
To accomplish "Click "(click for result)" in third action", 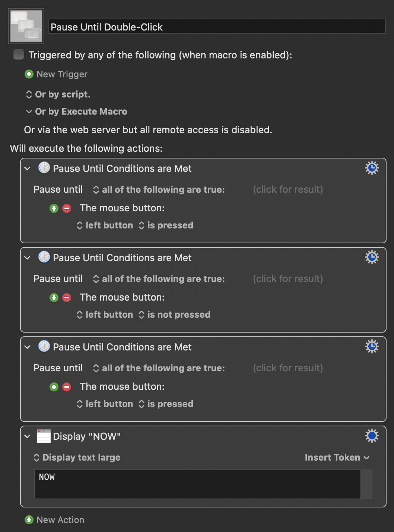I will (x=287, y=368).
